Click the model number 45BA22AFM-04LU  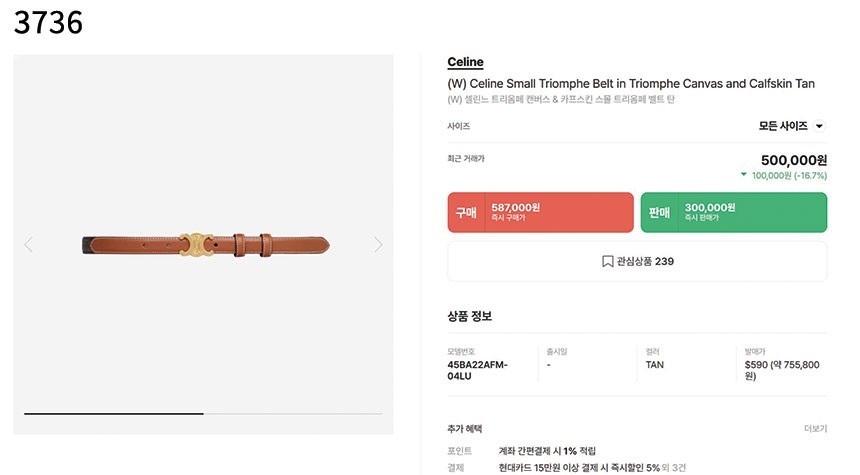(478, 370)
